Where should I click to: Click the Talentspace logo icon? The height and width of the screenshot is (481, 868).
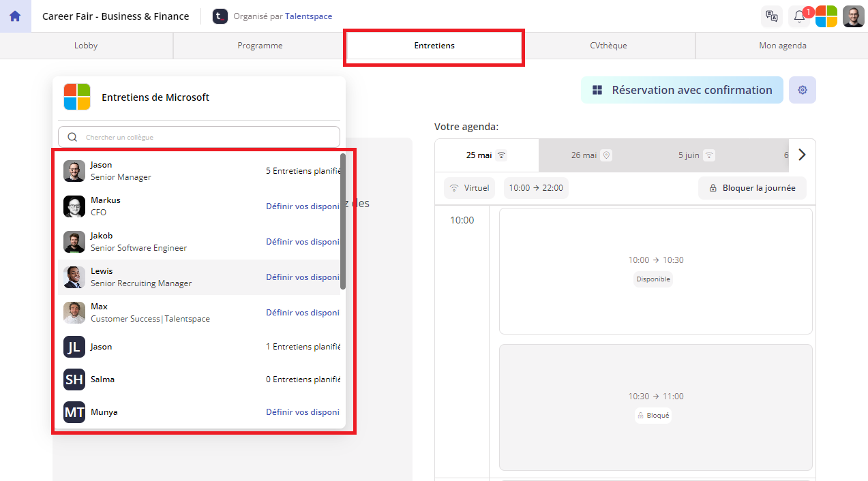coord(220,16)
